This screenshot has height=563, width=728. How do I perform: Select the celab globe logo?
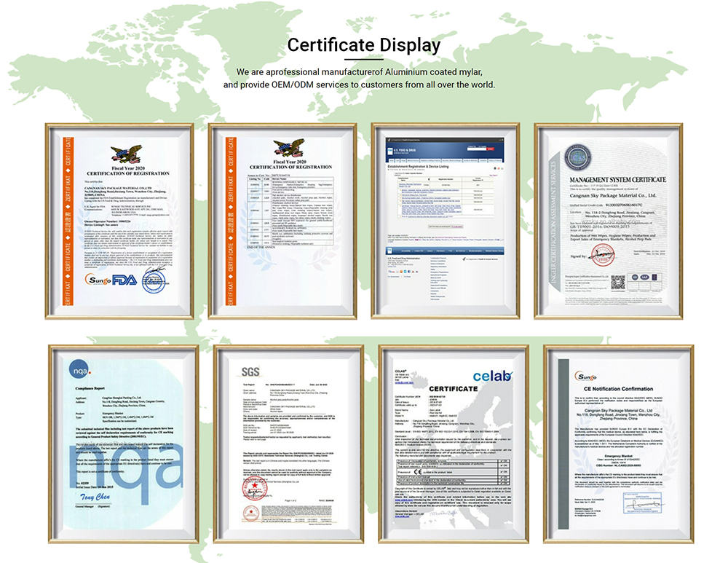(x=491, y=376)
